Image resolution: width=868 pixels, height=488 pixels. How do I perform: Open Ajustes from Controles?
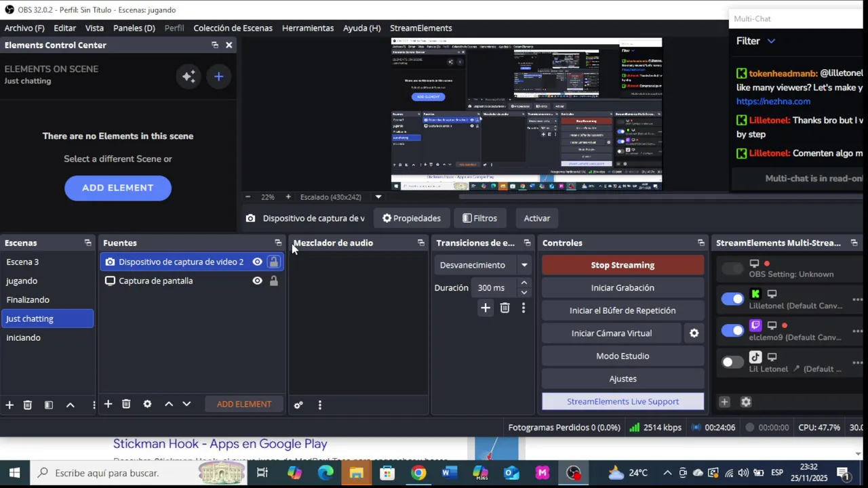[x=623, y=379]
